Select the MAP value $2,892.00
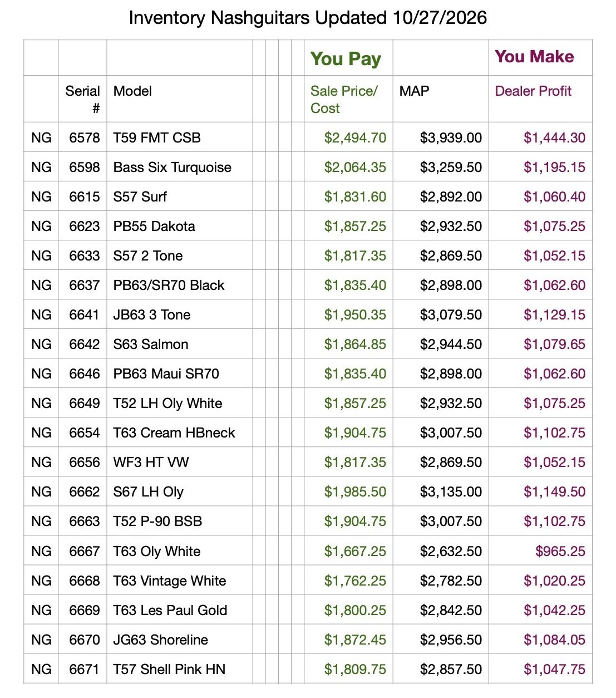Viewport: 616px width, 698px height. pos(451,196)
